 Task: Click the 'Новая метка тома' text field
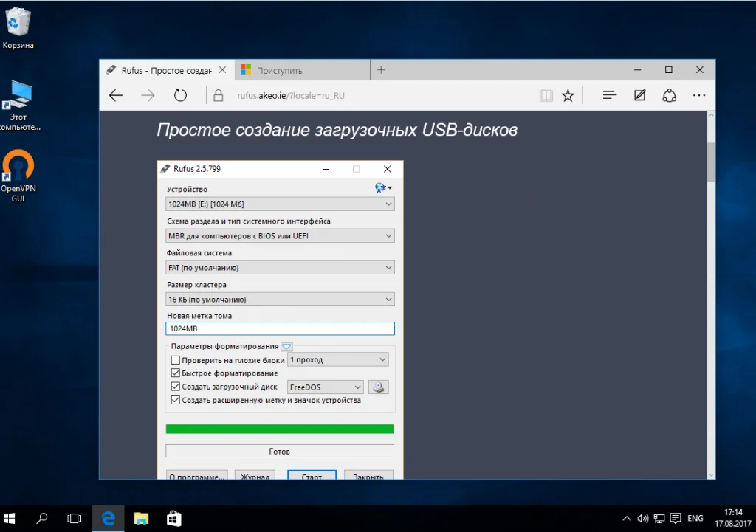[280, 328]
